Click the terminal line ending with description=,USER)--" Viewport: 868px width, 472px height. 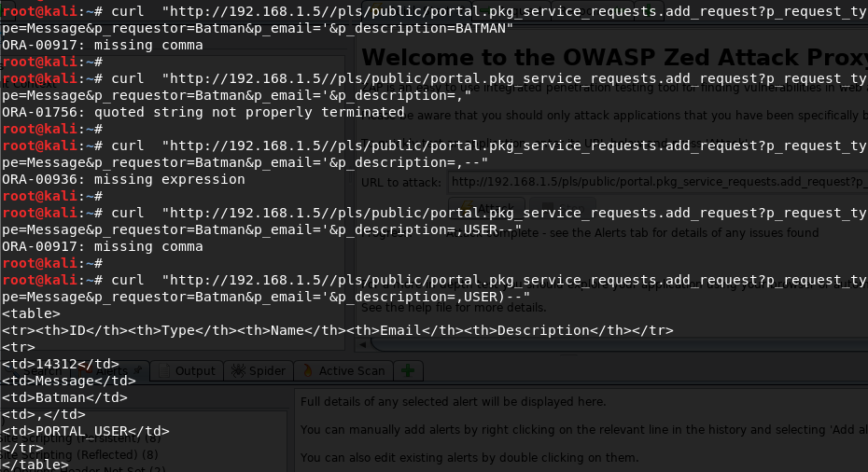266,297
